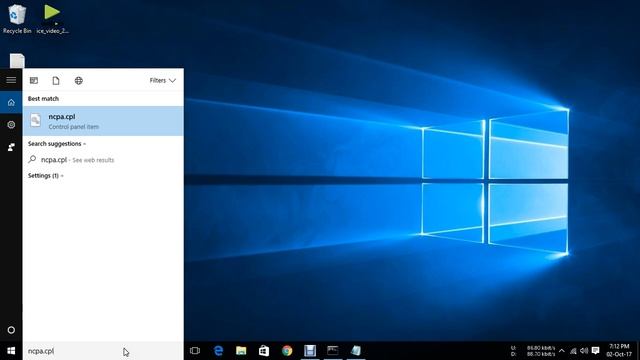Screen dimensions: 640x360
Task: Open the Filters dropdown
Action: [162, 80]
